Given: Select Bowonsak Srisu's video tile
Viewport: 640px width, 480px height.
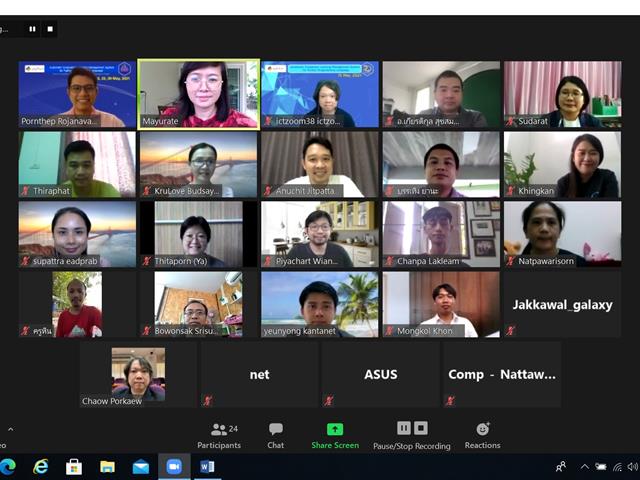Looking at the screenshot, I should tap(199, 304).
